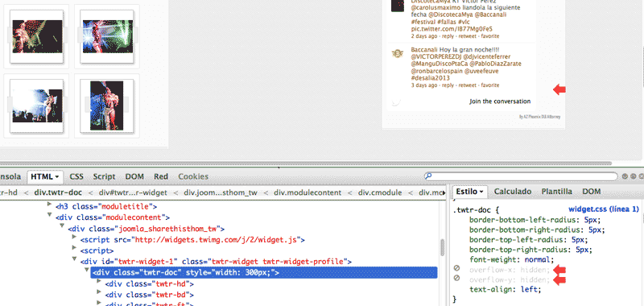644x306 pixels.
Task: Collapse the div modulecontent node
Action: (50, 215)
